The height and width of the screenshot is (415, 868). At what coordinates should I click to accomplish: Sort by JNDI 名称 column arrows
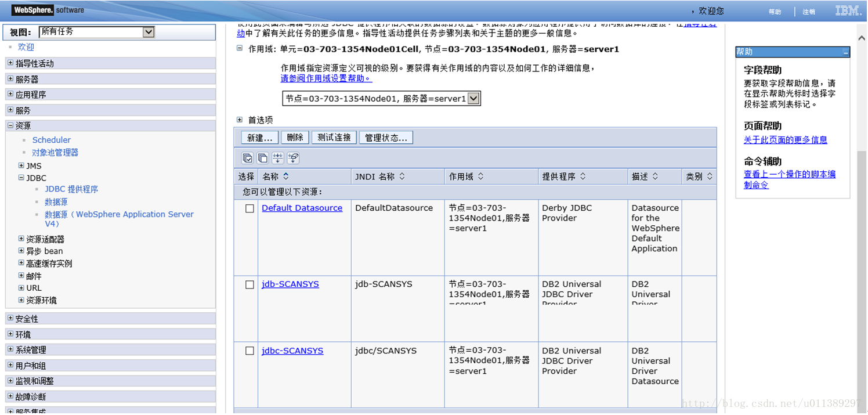click(402, 176)
